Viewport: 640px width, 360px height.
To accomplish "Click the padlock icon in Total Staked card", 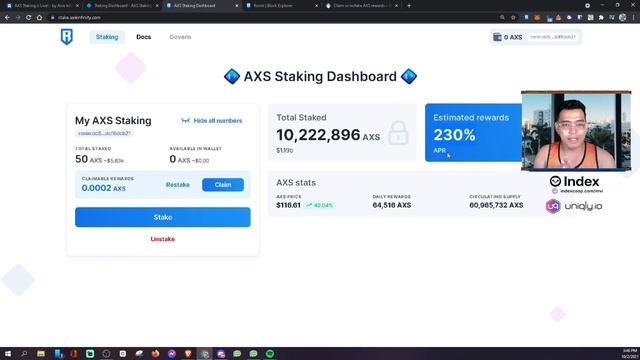I will coord(398,133).
